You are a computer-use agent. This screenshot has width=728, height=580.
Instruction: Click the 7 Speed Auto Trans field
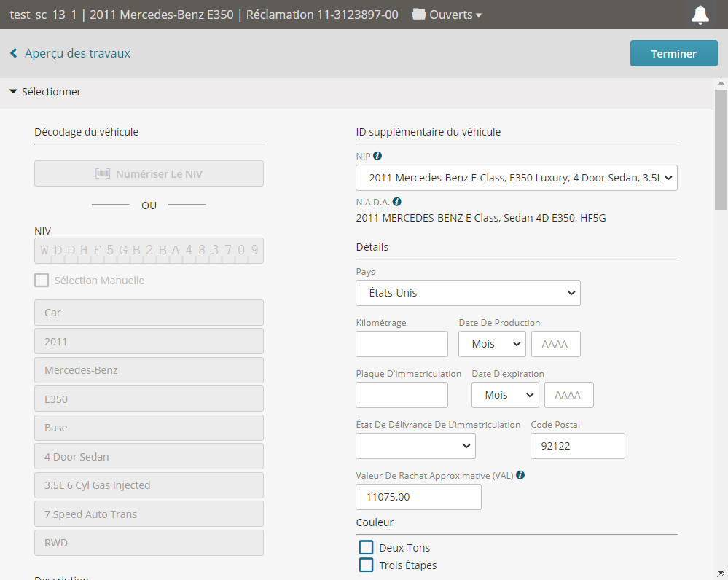pyautogui.click(x=149, y=514)
